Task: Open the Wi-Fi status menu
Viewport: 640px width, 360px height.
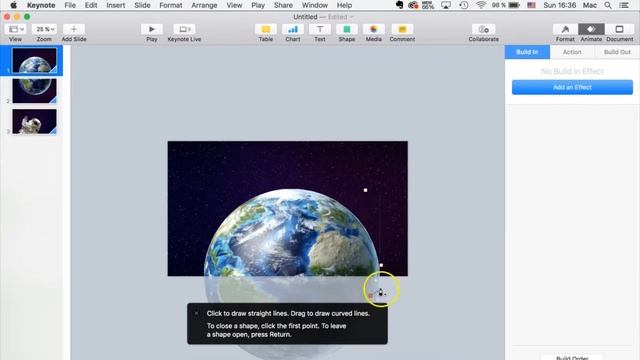Action: coord(481,5)
